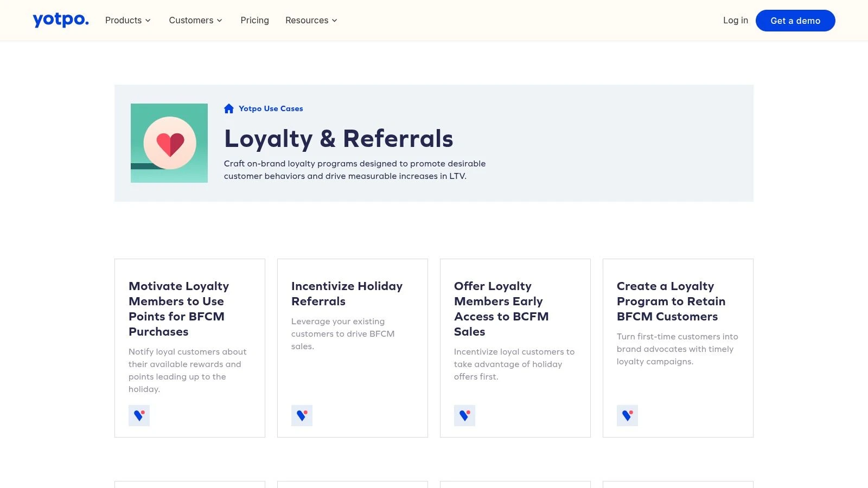Expand the Resources dropdown

click(311, 20)
